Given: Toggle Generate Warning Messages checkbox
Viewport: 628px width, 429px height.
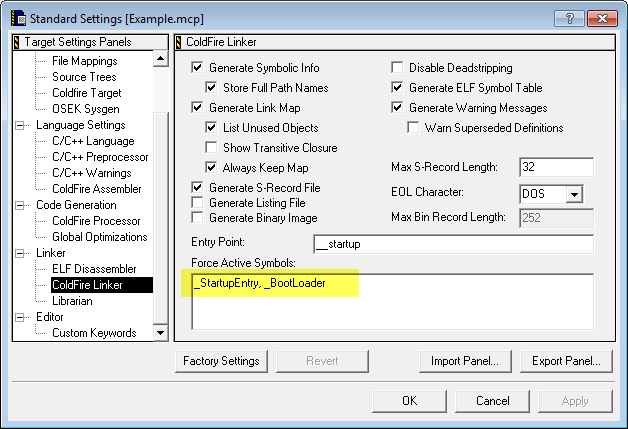Looking at the screenshot, I should pyautogui.click(x=397, y=107).
